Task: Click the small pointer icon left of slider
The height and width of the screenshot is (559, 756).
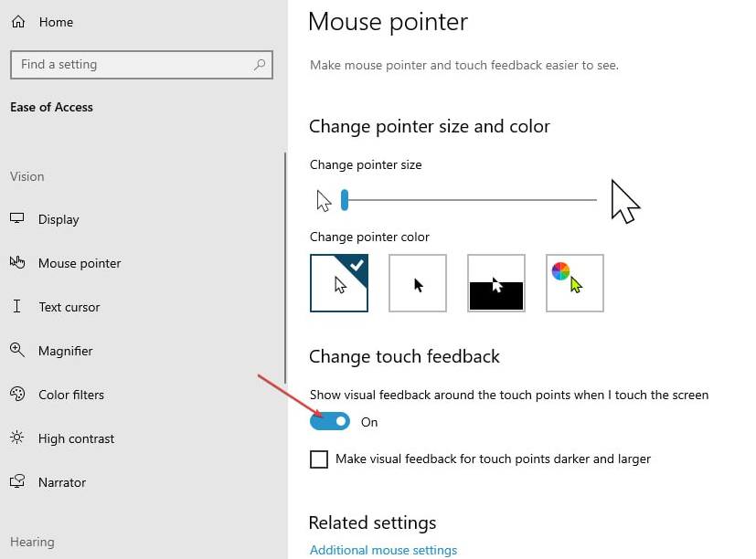Action: coord(324,200)
